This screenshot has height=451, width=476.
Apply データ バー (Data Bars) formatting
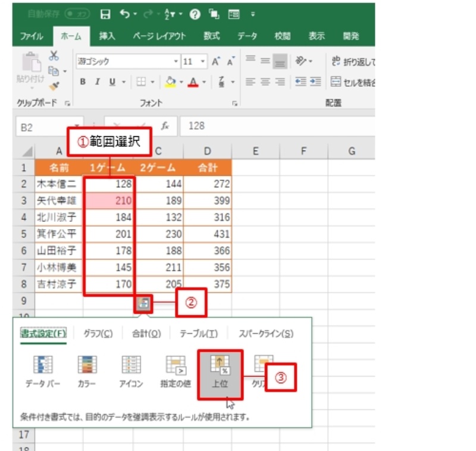tap(42, 374)
